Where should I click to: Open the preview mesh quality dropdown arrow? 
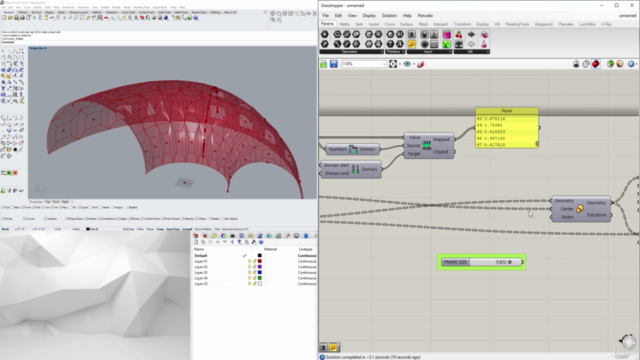pyautogui.click(x=636, y=64)
